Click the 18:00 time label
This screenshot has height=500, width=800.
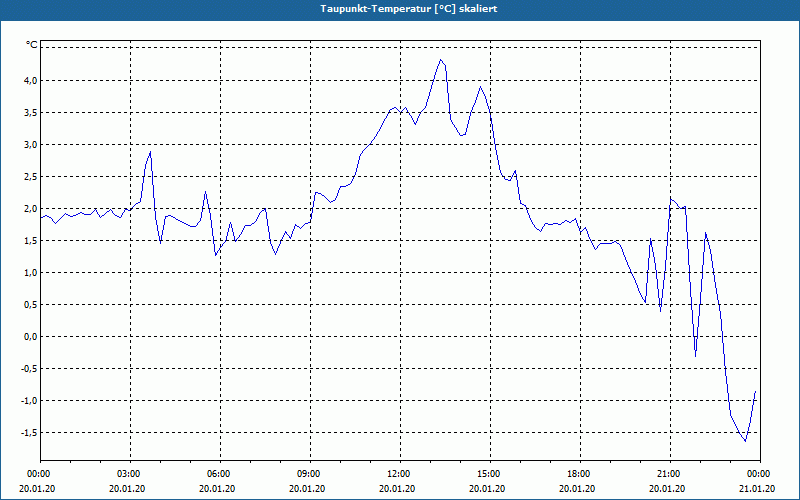click(580, 474)
